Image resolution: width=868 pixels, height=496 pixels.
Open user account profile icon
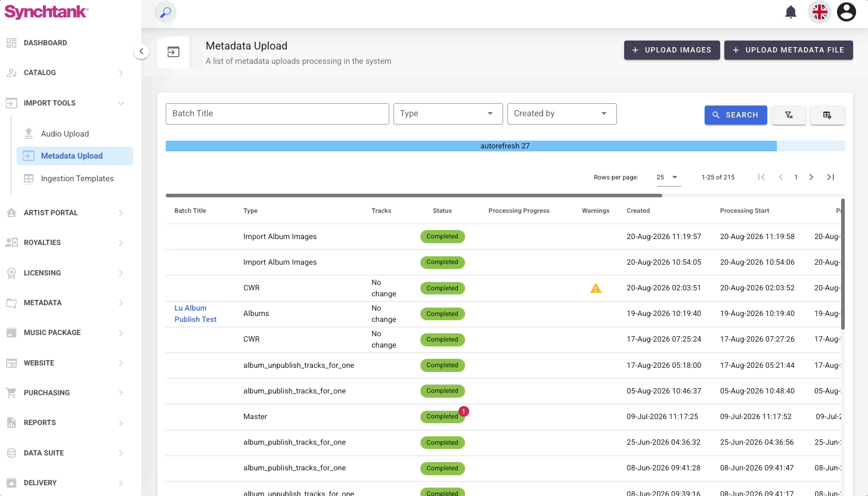pos(847,12)
